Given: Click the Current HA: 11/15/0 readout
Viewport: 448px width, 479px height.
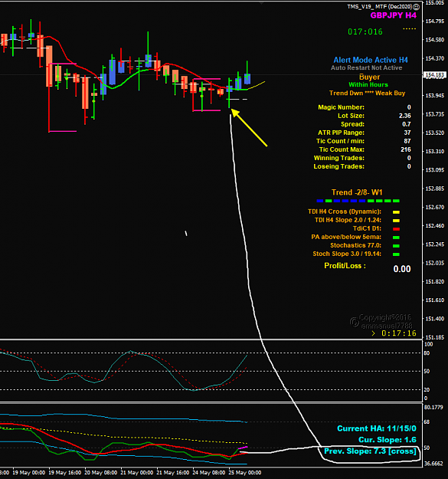Looking at the screenshot, I should [377, 428].
